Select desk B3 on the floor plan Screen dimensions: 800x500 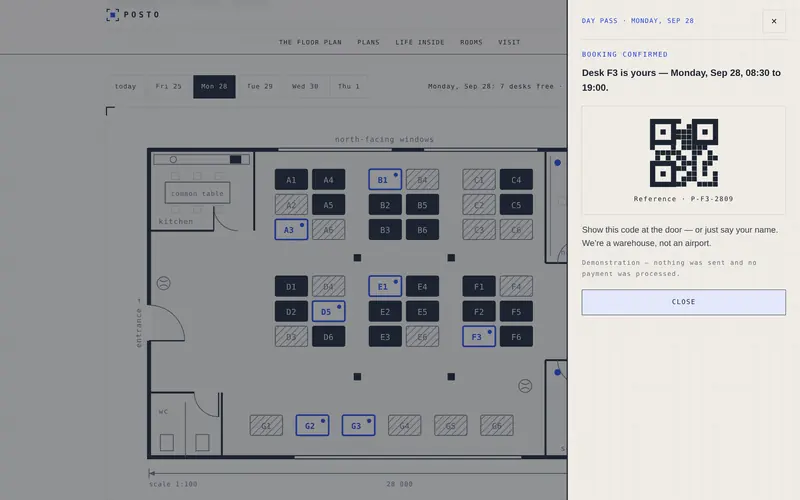(x=385, y=230)
